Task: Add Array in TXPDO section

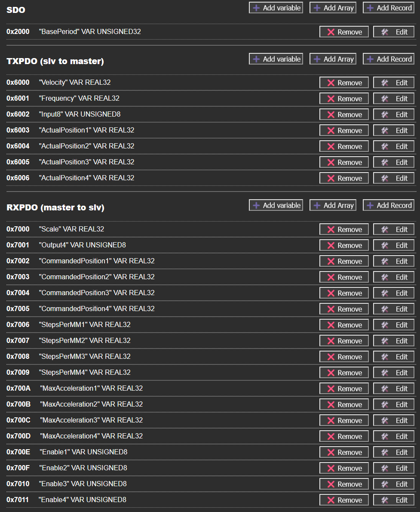Action: tap(333, 59)
